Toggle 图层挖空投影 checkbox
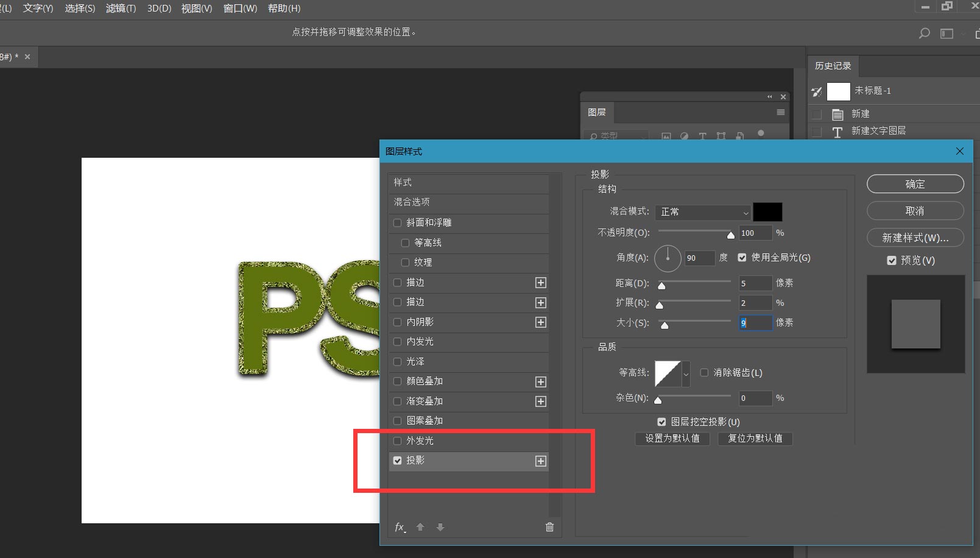The image size is (980, 558). pos(661,422)
